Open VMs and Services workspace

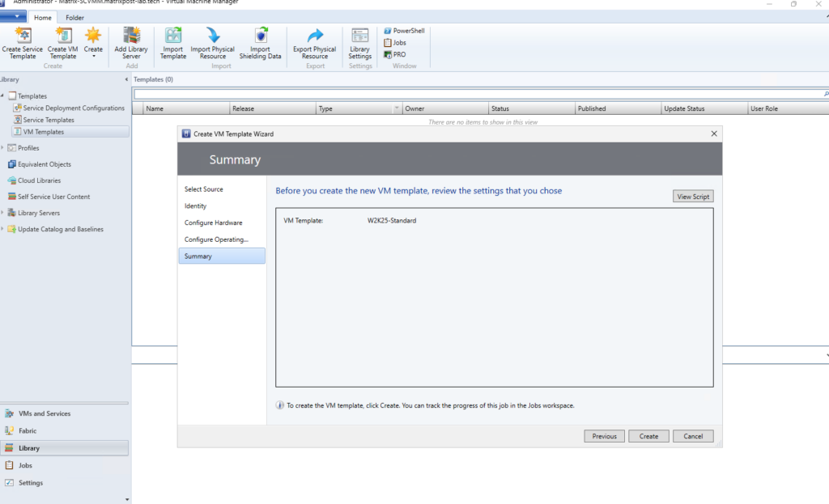tap(64, 413)
